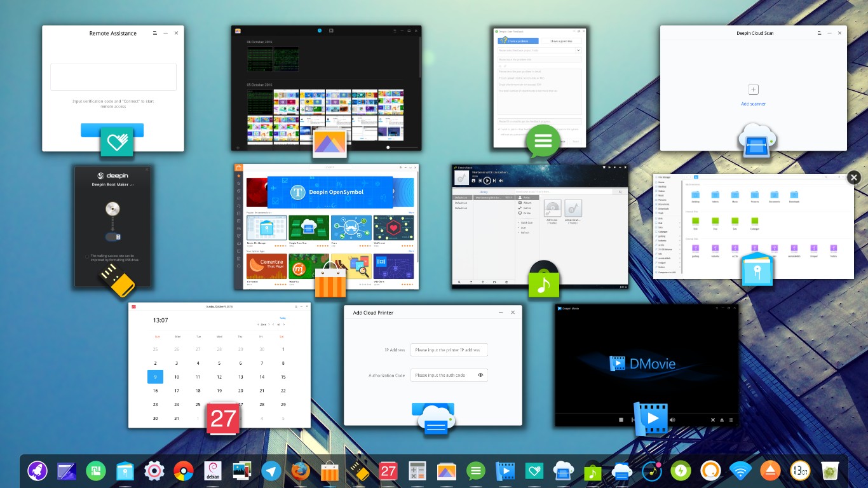The width and height of the screenshot is (868, 488).
Task: Launch Firefox from the dock
Action: 301,471
